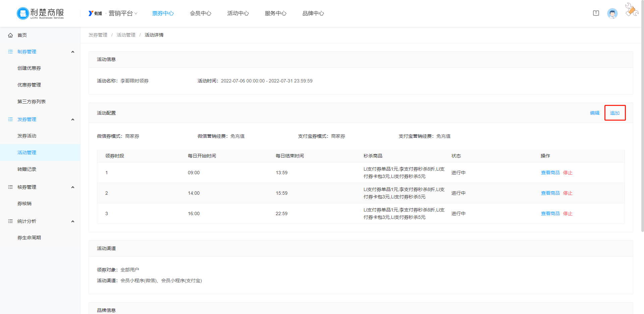644x314 pixels.
Task: Collapse the 统计分析 section chevron
Action: tap(73, 222)
